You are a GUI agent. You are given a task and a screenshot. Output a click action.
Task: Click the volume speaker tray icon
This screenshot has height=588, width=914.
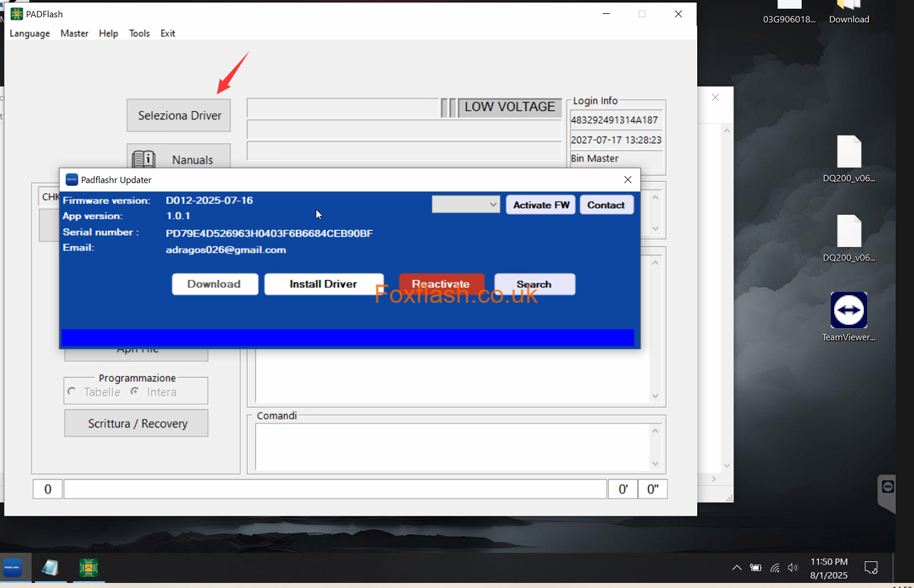point(793,568)
